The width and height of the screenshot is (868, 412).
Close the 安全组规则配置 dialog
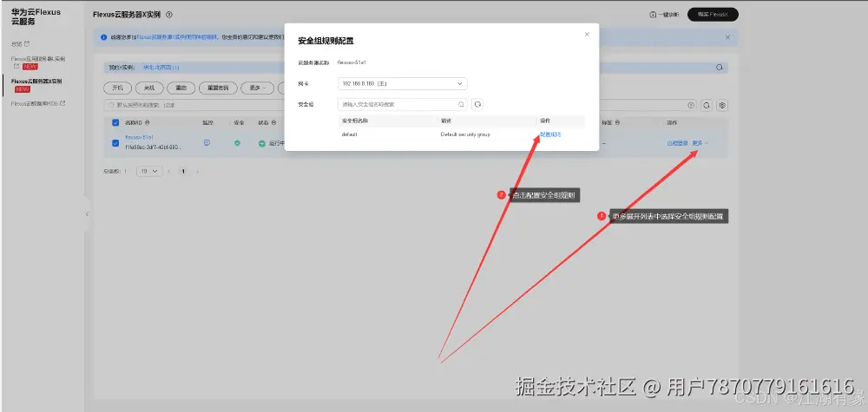pos(587,35)
